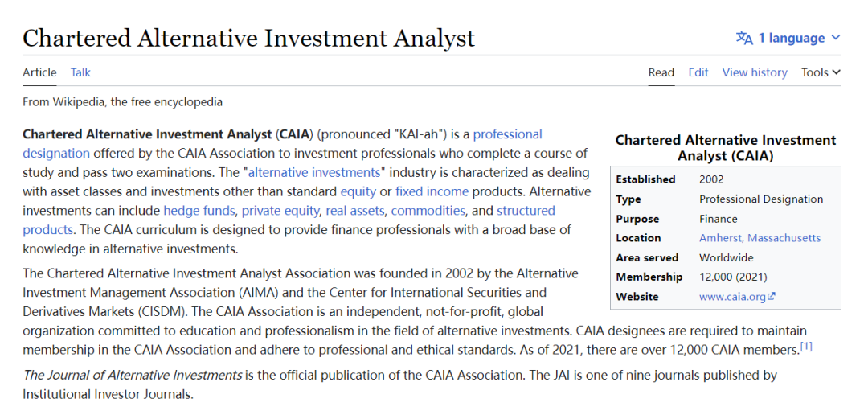Open the Tools dropdown menu

coord(821,72)
